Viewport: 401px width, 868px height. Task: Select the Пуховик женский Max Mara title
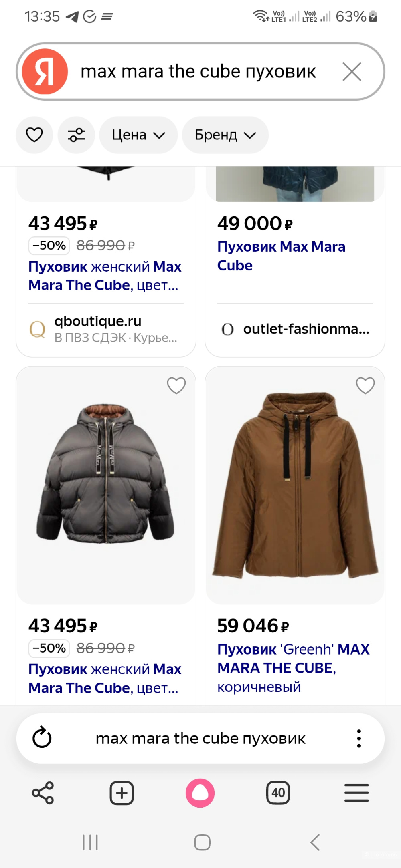pyautogui.click(x=105, y=276)
